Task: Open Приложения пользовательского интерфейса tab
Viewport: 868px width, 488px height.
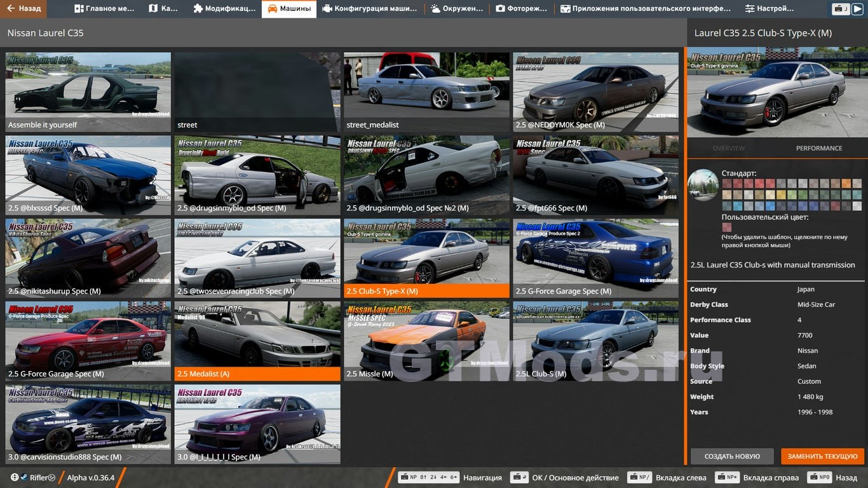Action: pyautogui.click(x=646, y=9)
